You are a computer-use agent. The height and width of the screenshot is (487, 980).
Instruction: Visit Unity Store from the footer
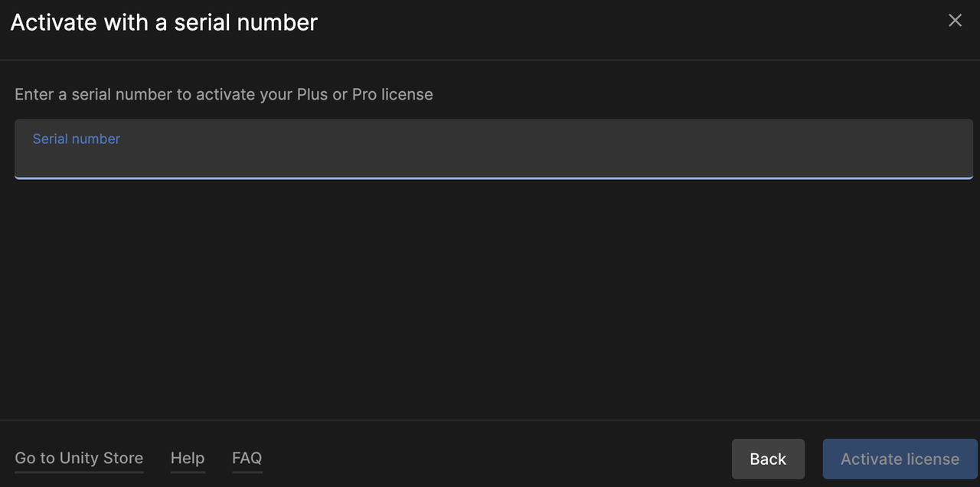(79, 458)
